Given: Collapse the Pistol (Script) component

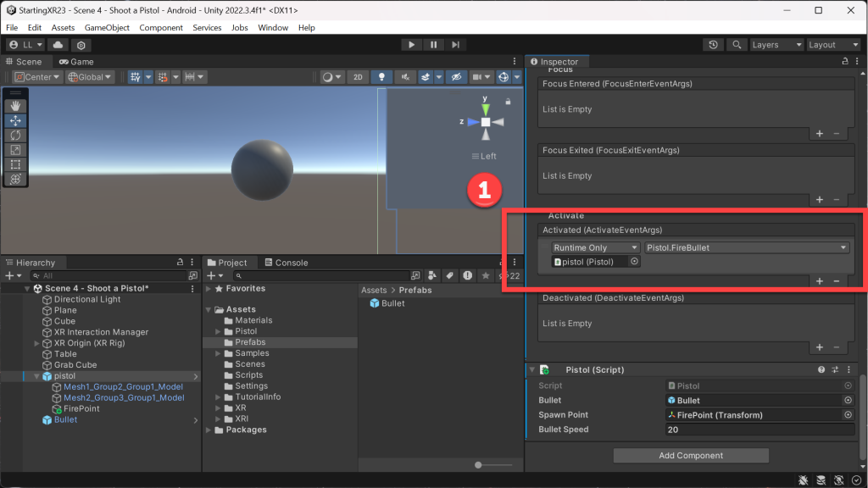Looking at the screenshot, I should click(x=532, y=369).
